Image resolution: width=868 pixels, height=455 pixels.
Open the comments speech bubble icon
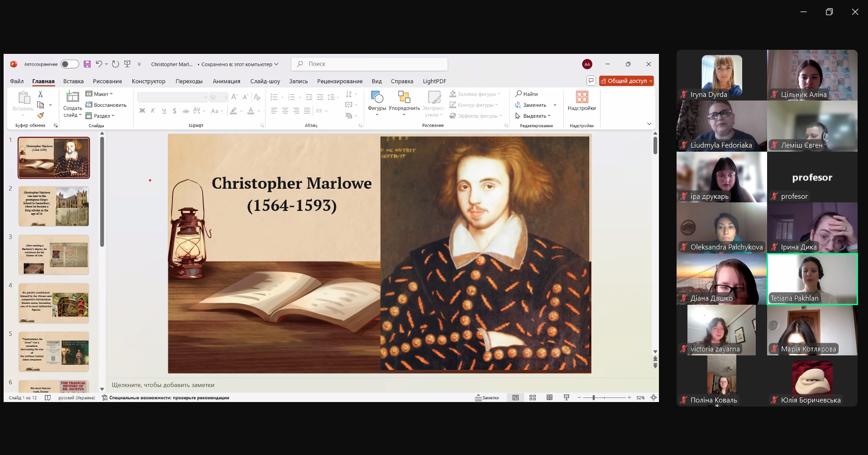coord(591,81)
